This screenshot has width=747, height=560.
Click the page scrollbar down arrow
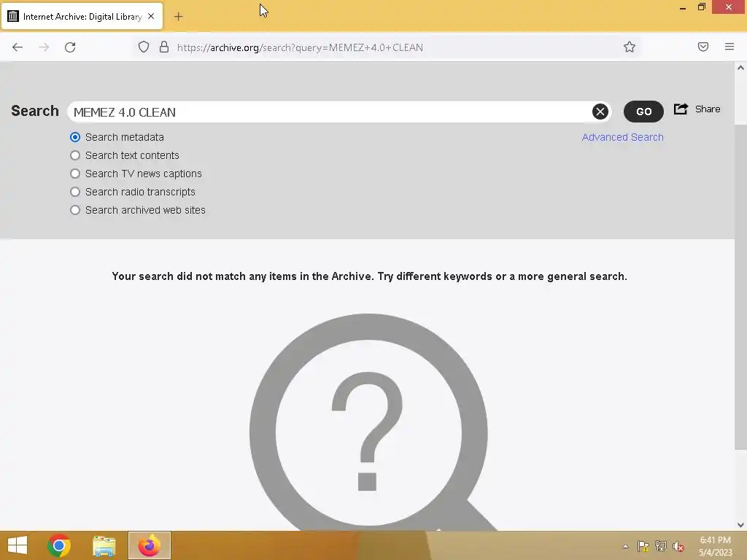(740, 525)
